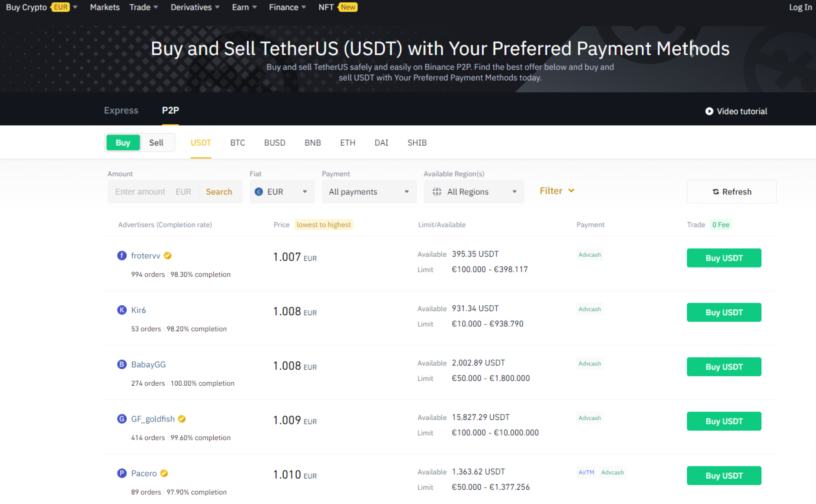Click GF_goldfish's verification badge
Screen dimensions: 816x504
pyautogui.click(x=182, y=419)
